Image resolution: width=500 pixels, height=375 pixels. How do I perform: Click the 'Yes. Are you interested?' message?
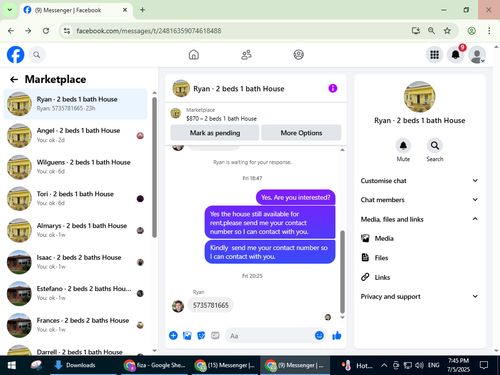click(295, 197)
